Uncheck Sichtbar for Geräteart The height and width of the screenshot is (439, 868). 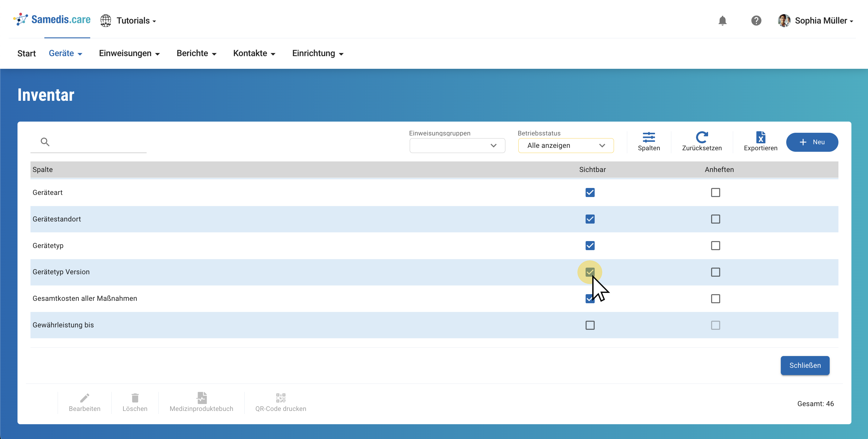click(x=590, y=192)
